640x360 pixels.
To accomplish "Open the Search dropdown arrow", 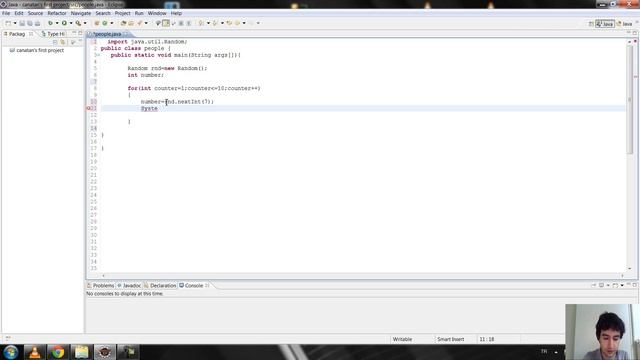I will click(146, 23).
